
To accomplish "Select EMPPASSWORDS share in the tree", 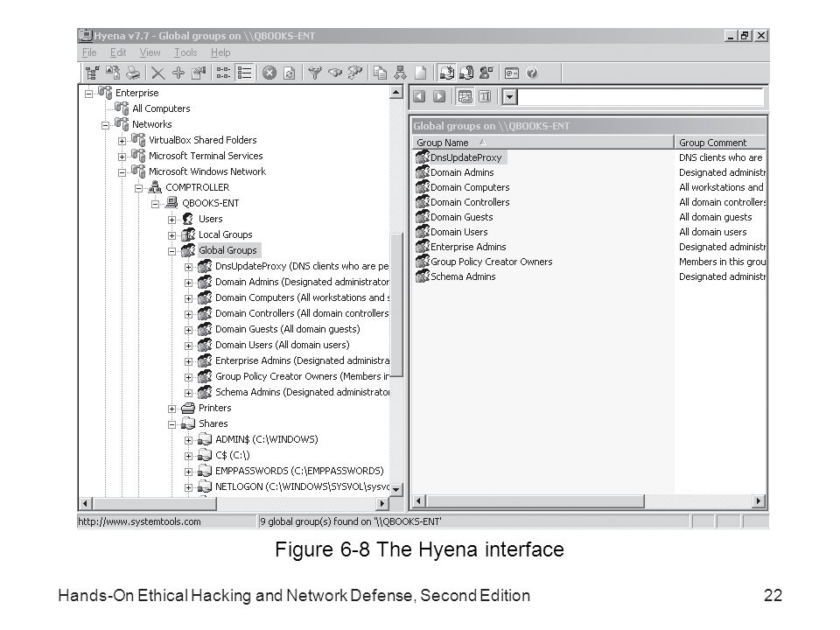I will pos(299,471).
